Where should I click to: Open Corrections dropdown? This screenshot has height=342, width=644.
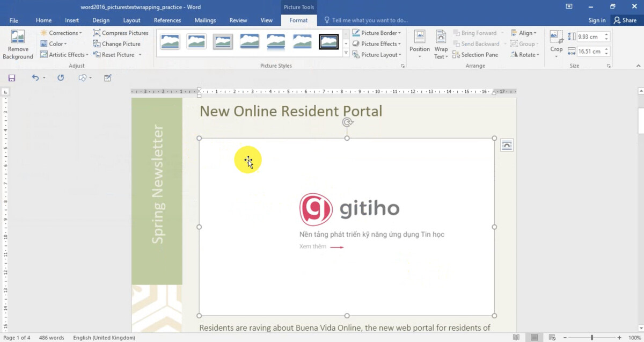point(61,33)
